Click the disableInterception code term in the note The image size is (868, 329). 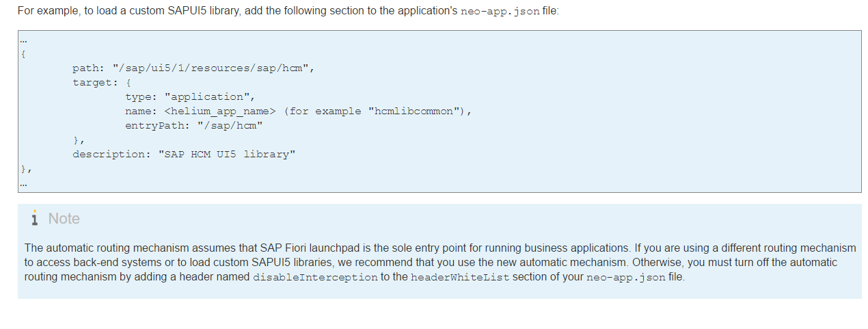[315, 278]
